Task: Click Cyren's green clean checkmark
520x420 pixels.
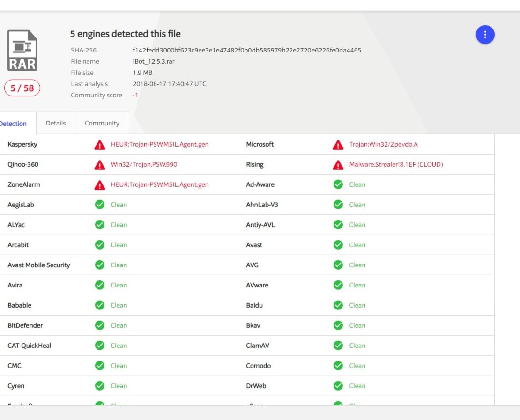Action: coord(99,385)
